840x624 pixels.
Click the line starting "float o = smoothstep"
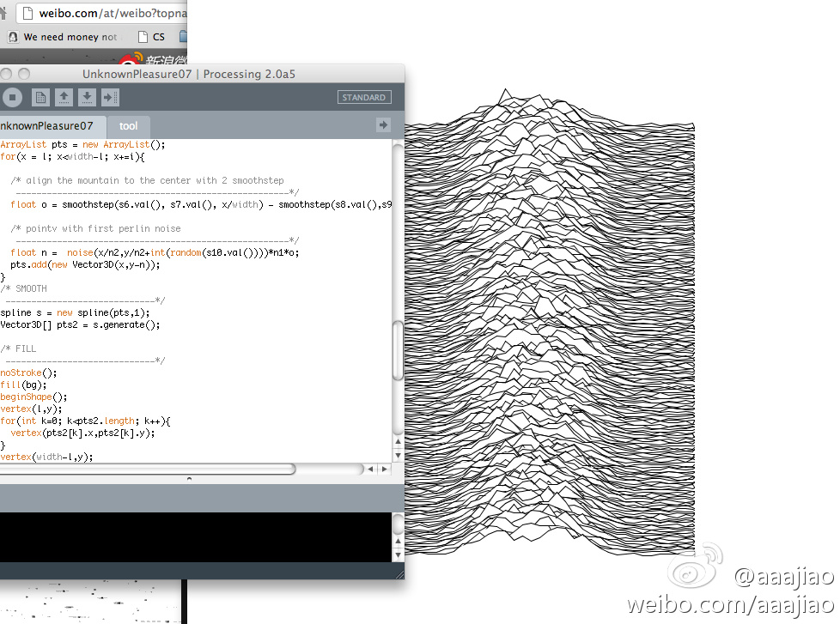[x=201, y=204]
